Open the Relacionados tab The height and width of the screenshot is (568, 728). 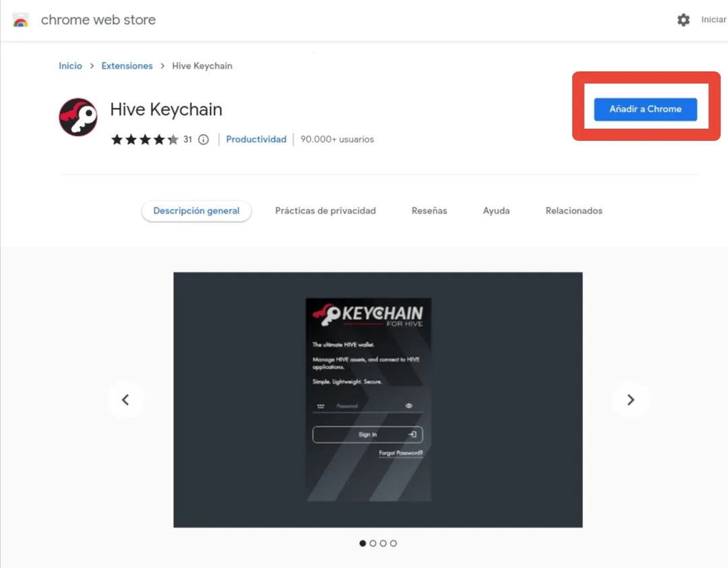pos(574,211)
